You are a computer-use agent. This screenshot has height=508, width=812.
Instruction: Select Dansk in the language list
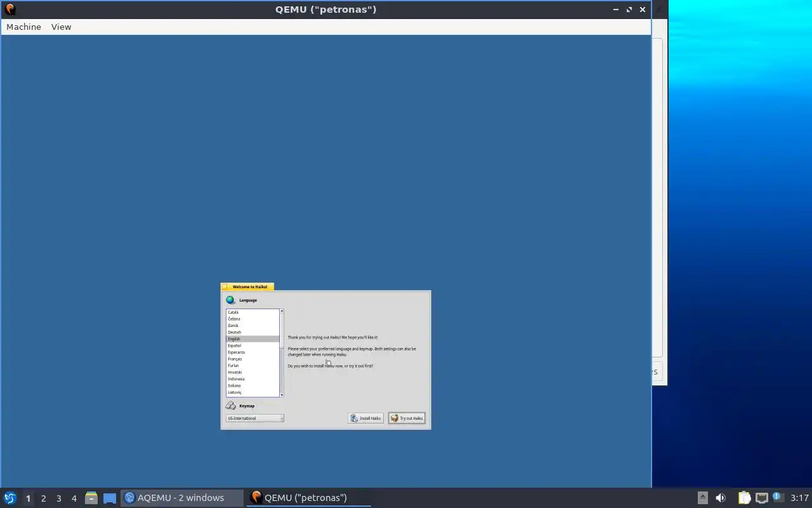[252, 325]
